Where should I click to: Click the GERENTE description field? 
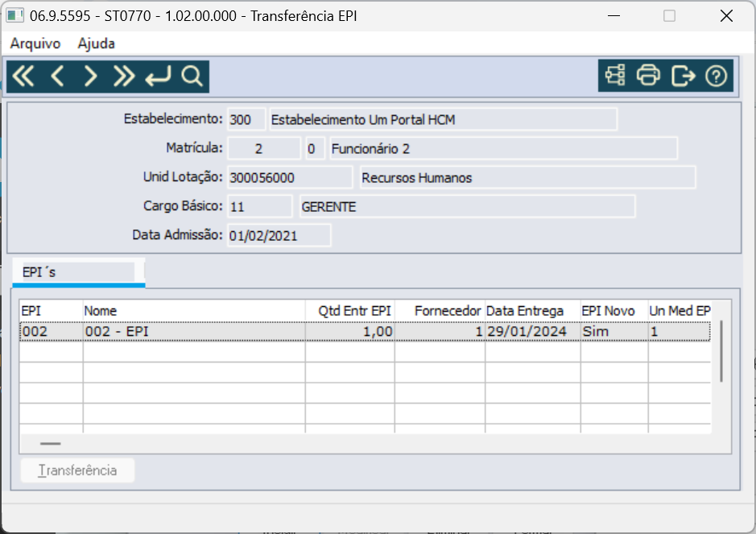pos(467,206)
